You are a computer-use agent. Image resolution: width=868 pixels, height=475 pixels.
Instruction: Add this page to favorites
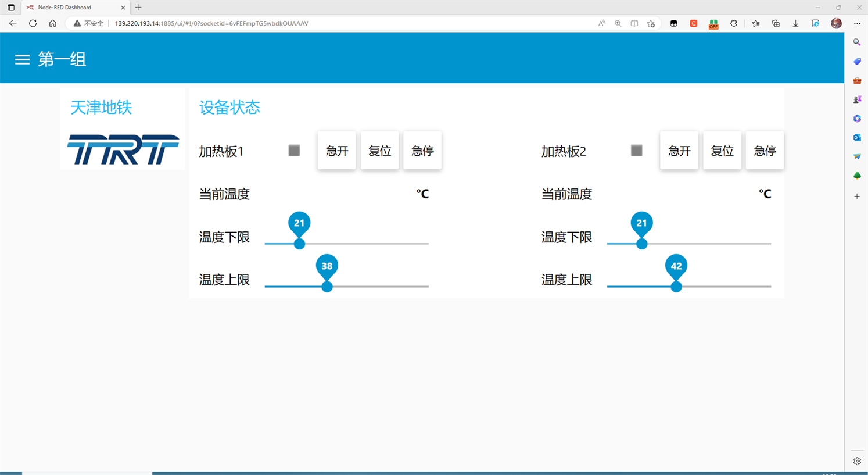[x=651, y=23]
